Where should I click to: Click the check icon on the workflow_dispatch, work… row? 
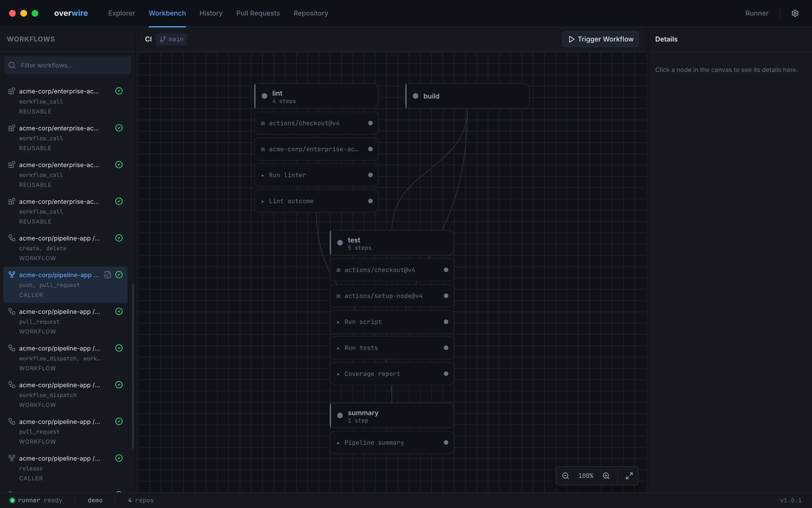tap(119, 348)
